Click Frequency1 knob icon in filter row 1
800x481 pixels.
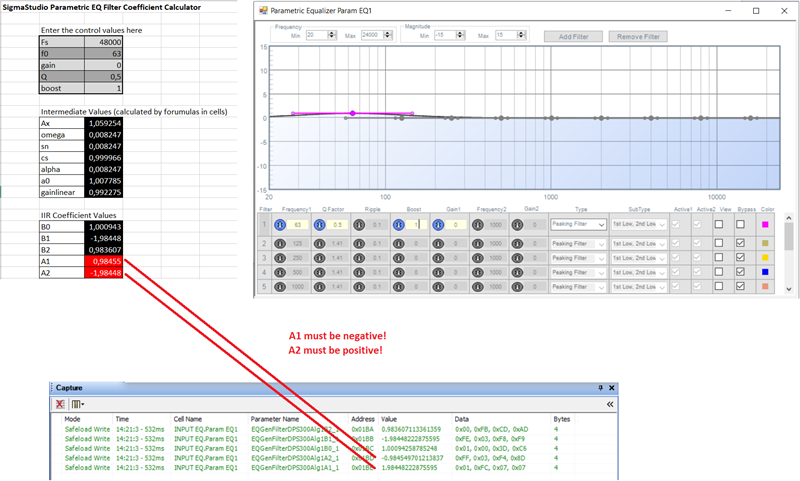(x=280, y=224)
